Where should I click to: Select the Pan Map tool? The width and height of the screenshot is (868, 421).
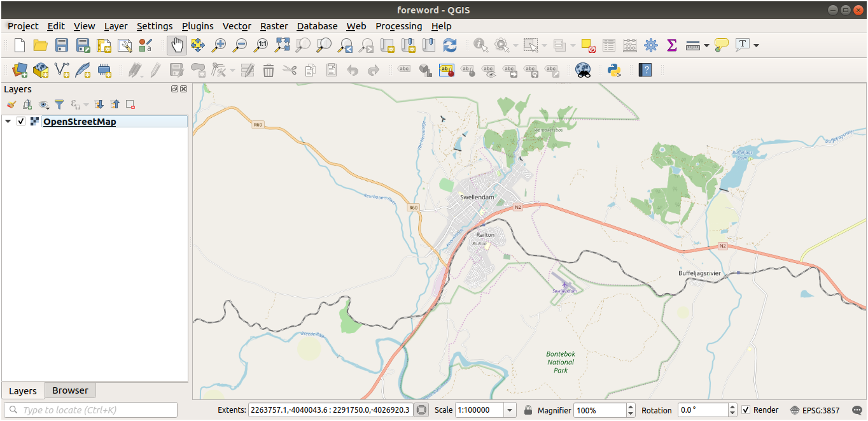pyautogui.click(x=176, y=45)
